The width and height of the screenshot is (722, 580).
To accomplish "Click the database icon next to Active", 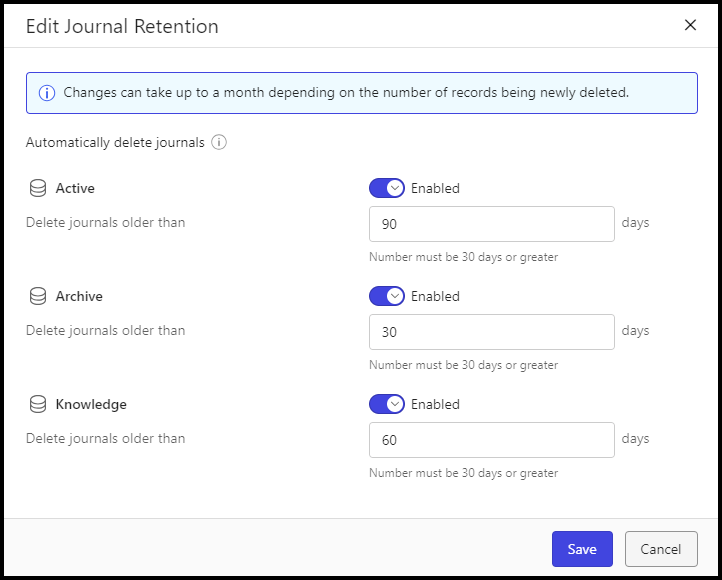I will tap(38, 188).
